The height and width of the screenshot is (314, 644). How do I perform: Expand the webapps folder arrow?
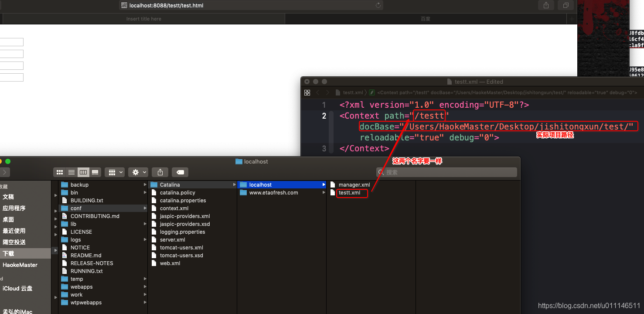(x=145, y=287)
